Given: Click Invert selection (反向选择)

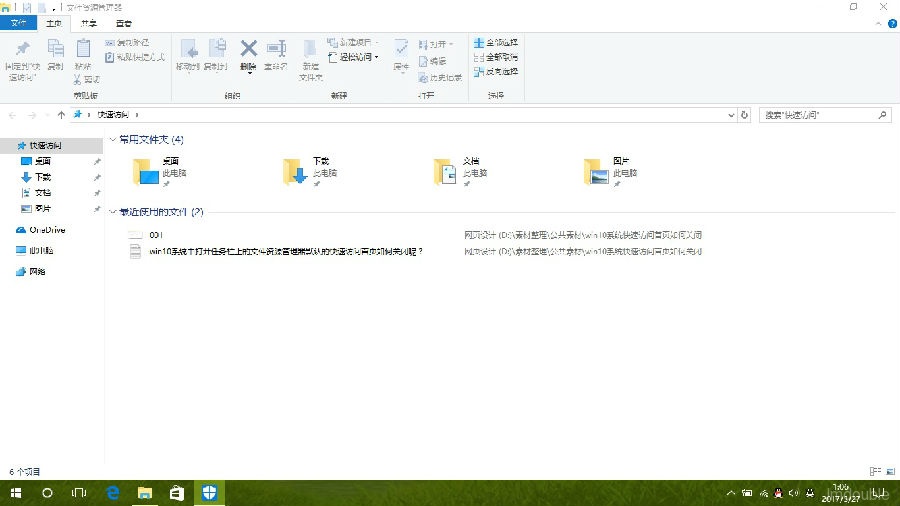Looking at the screenshot, I should point(496,72).
